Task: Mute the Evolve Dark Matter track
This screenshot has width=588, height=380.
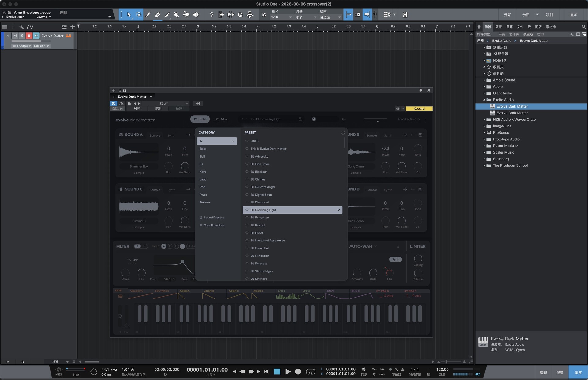Action: (x=15, y=36)
